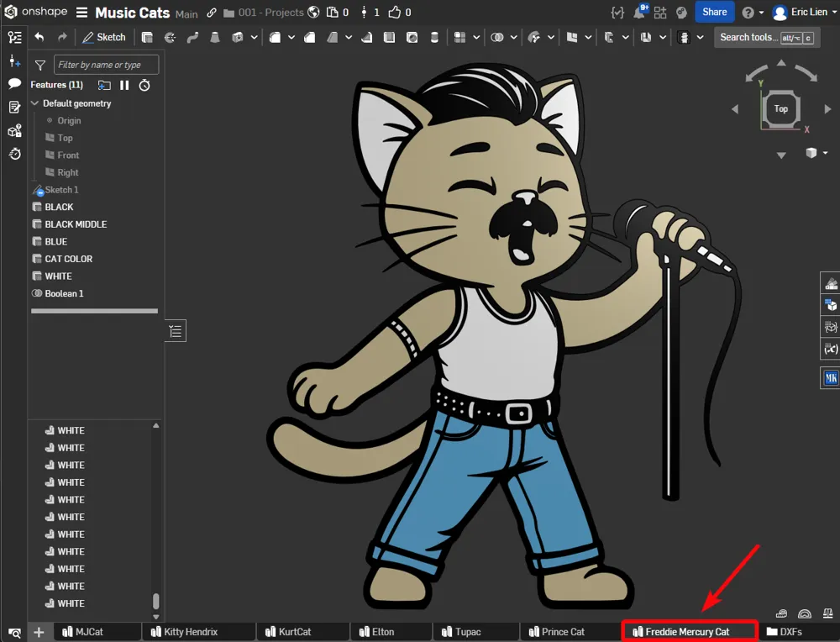Open the feature filter funnel icon
This screenshot has height=642, width=840.
click(x=40, y=66)
